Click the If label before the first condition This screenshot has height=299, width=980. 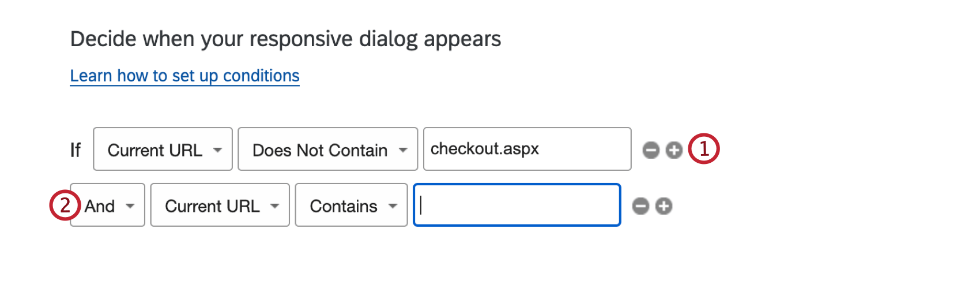tap(76, 150)
